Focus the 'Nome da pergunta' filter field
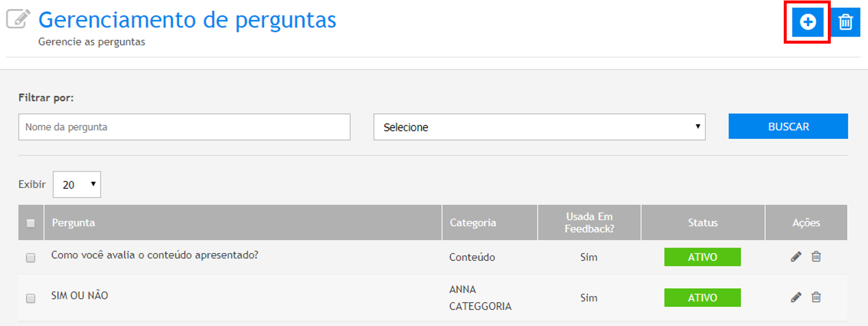The height and width of the screenshot is (326, 868). click(184, 127)
